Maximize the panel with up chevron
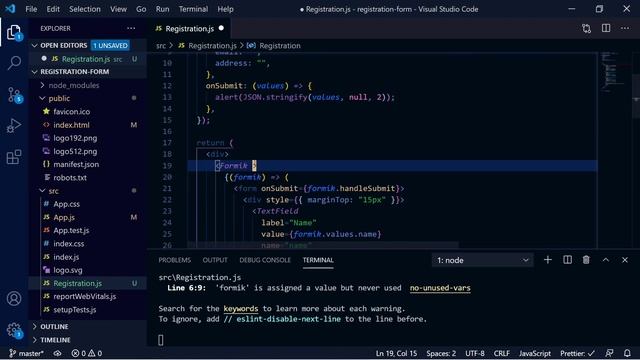640x360 pixels. coord(606,260)
